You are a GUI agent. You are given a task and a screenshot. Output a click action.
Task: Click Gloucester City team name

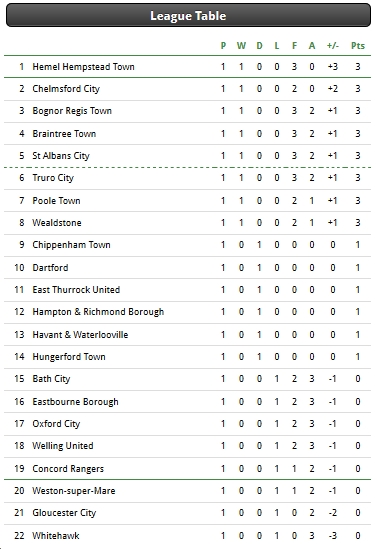click(64, 513)
